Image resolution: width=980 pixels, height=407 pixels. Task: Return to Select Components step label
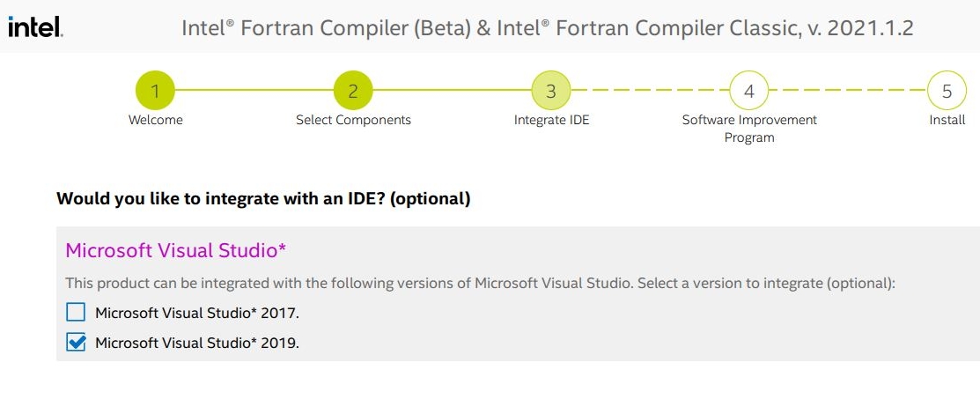click(x=353, y=120)
